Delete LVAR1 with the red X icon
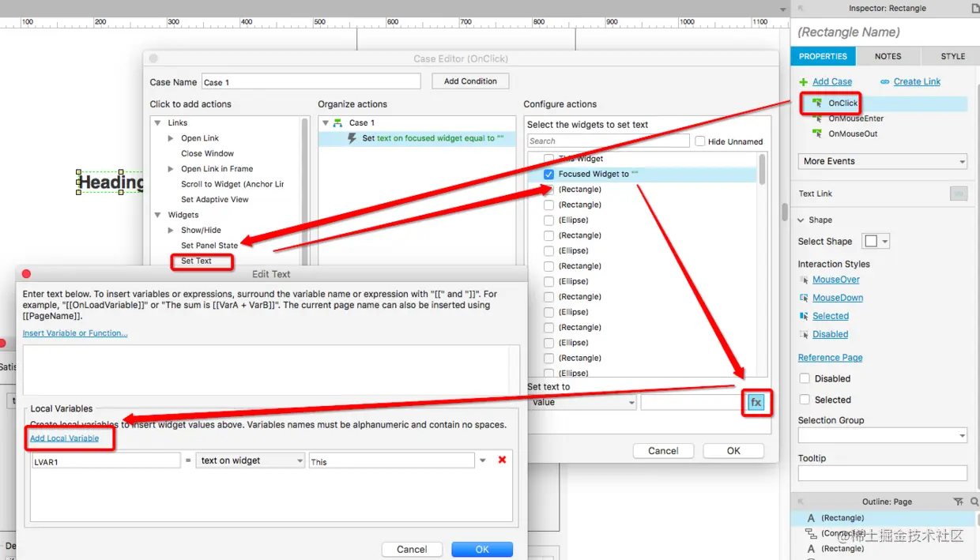 (502, 460)
